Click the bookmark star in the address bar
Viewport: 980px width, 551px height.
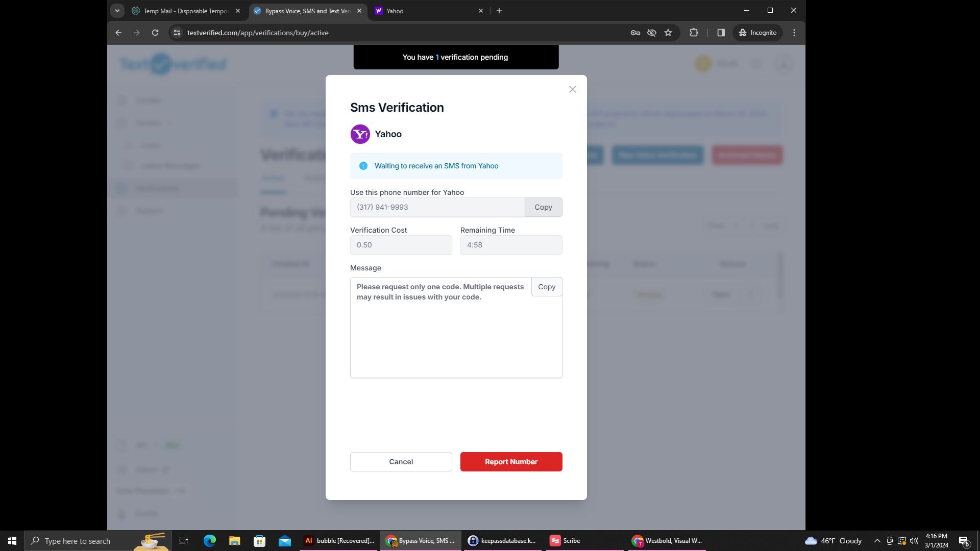[x=668, y=32]
